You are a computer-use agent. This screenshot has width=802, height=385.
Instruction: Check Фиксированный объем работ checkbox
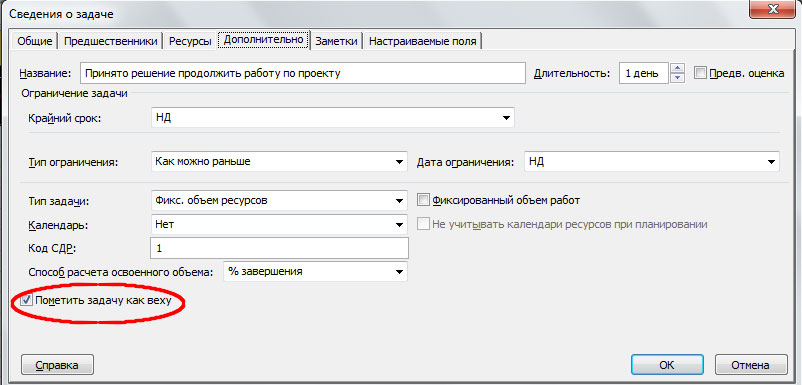[x=424, y=200]
